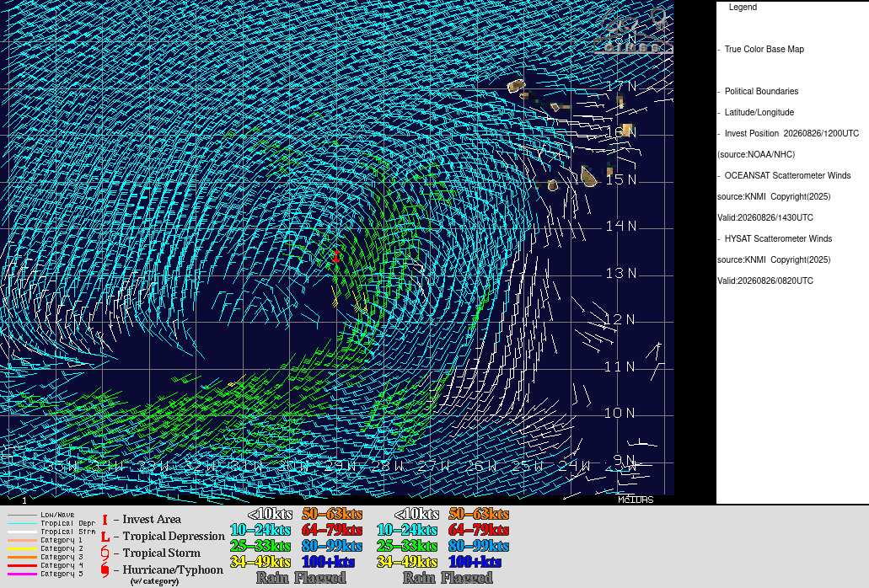Screen dimensions: 869x588
Task: Click the red Invest marker on the map
Action: pyautogui.click(x=335, y=256)
